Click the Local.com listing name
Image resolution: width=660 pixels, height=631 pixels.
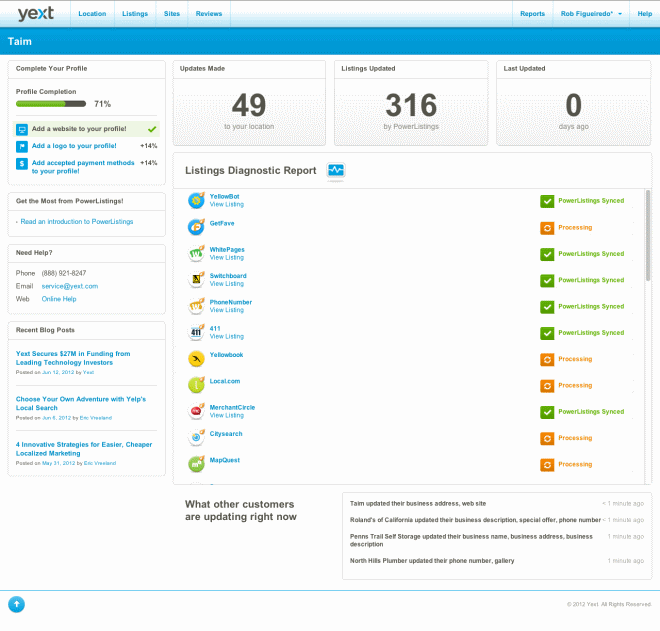[x=225, y=381]
